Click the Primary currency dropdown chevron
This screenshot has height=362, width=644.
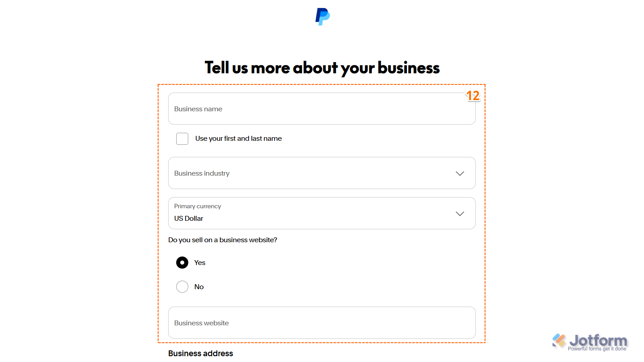(460, 214)
